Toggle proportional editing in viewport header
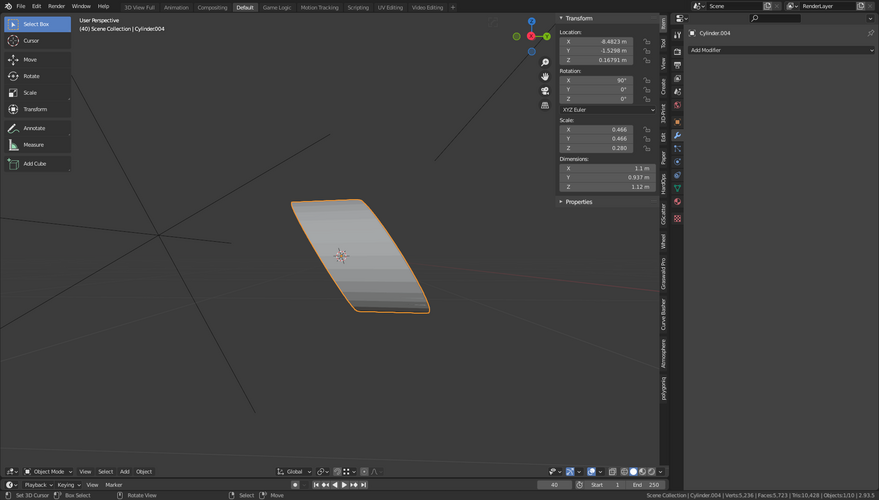This screenshot has height=500, width=879. pyautogui.click(x=364, y=471)
